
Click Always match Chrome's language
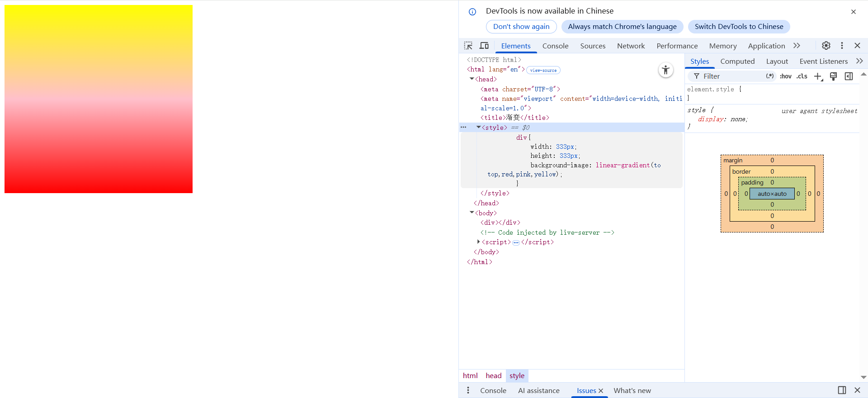pyautogui.click(x=622, y=27)
